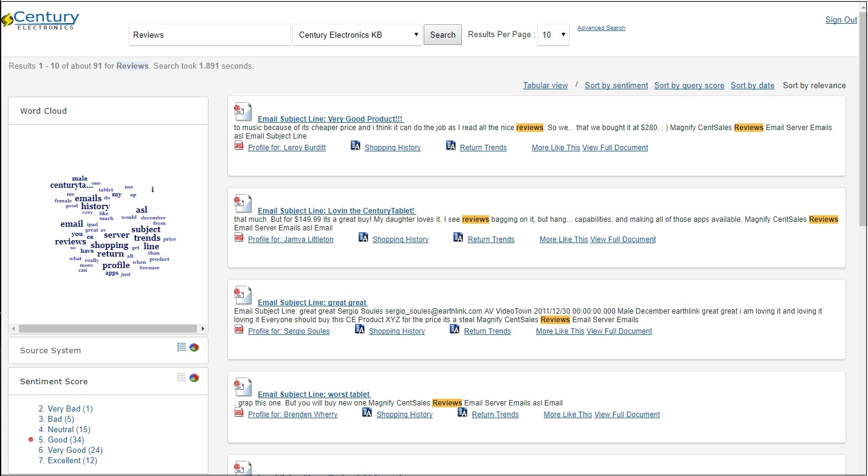The width and height of the screenshot is (868, 476).
Task: Click Return Trends icon in worst tablet result
Action: [463, 413]
